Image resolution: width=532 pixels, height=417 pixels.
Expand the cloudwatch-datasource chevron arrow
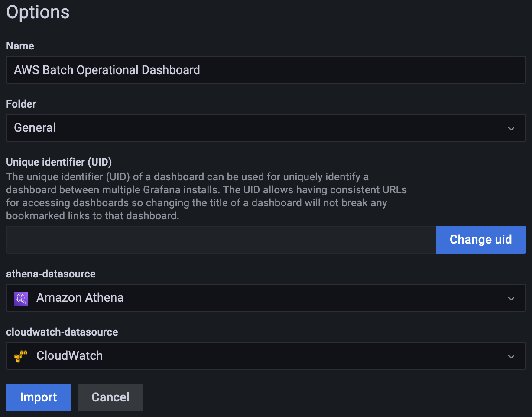[x=511, y=356]
